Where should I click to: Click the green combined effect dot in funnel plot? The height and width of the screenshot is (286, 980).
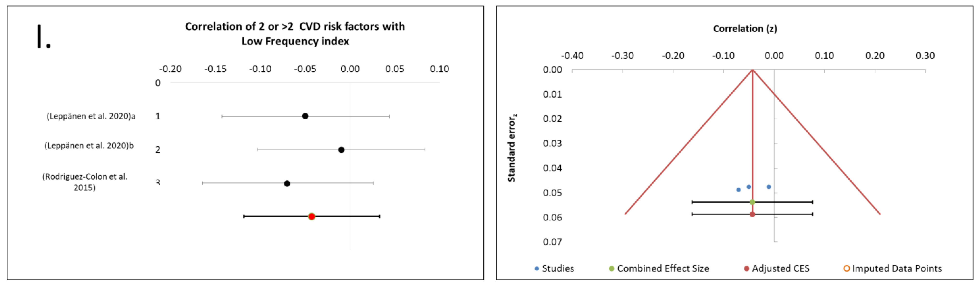point(752,202)
